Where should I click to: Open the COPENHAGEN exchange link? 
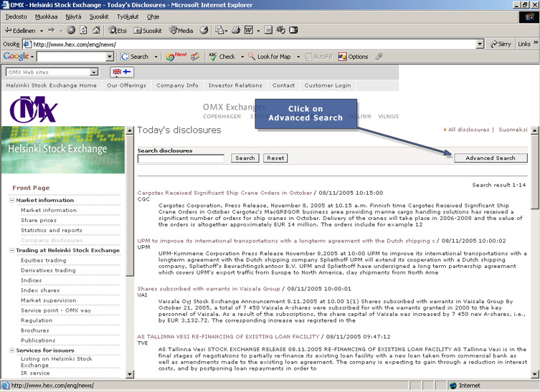222,116
